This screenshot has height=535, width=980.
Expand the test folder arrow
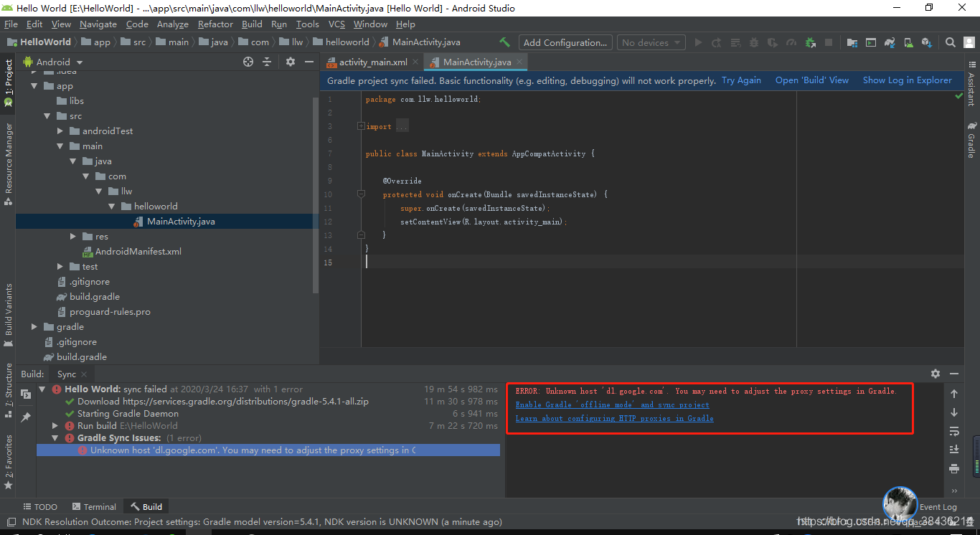click(60, 267)
